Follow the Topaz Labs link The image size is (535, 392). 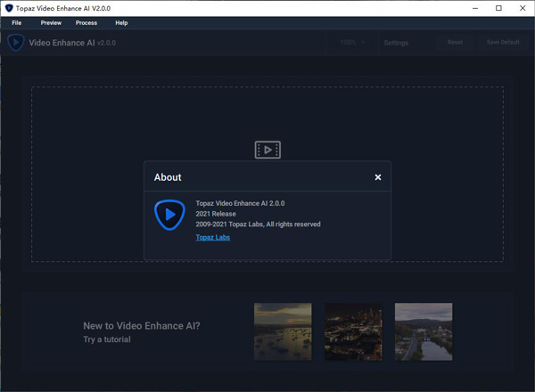pos(212,237)
